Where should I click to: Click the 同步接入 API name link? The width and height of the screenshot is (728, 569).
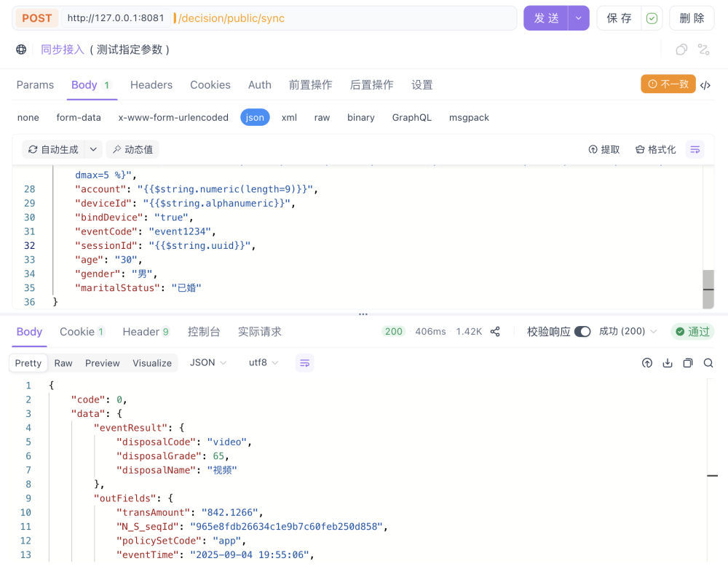pos(62,49)
